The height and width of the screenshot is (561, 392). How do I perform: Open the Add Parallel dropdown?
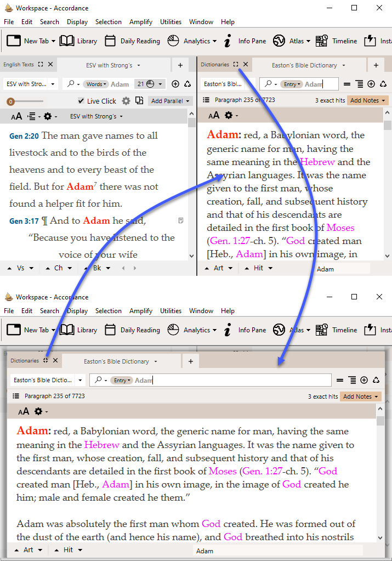pyautogui.click(x=171, y=101)
